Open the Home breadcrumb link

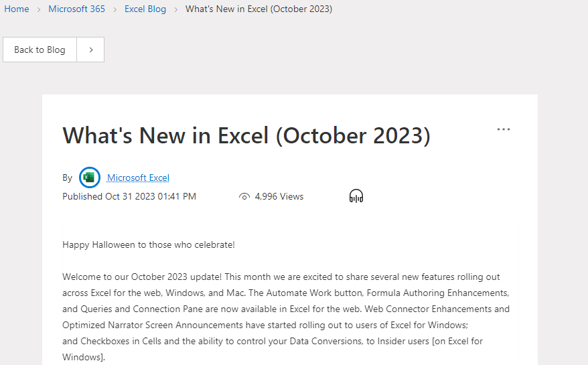(x=17, y=9)
